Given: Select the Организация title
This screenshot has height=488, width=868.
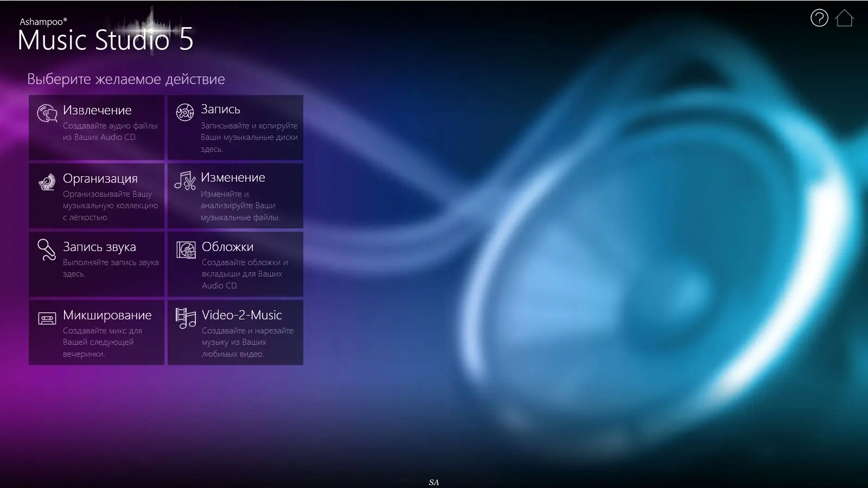Looking at the screenshot, I should 100,178.
